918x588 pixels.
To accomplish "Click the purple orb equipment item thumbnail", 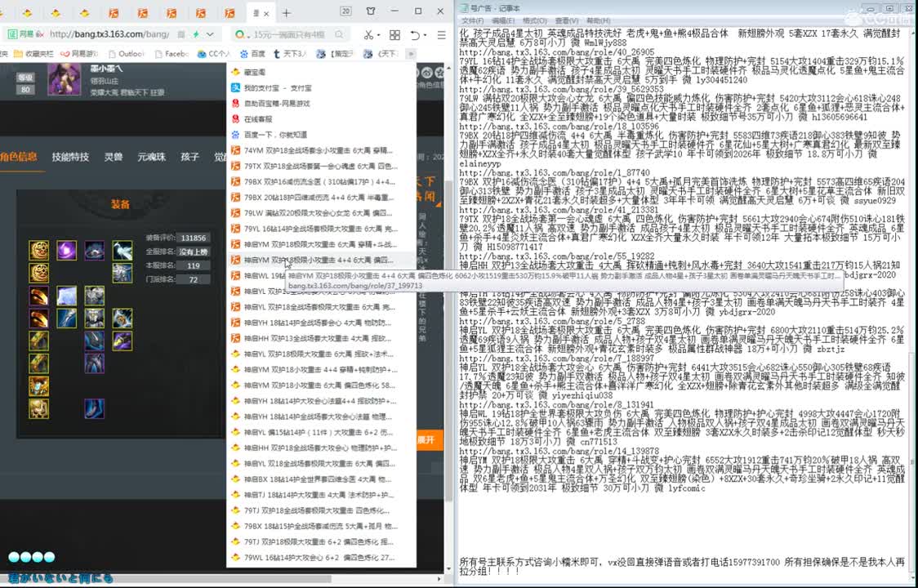I will [x=66, y=250].
